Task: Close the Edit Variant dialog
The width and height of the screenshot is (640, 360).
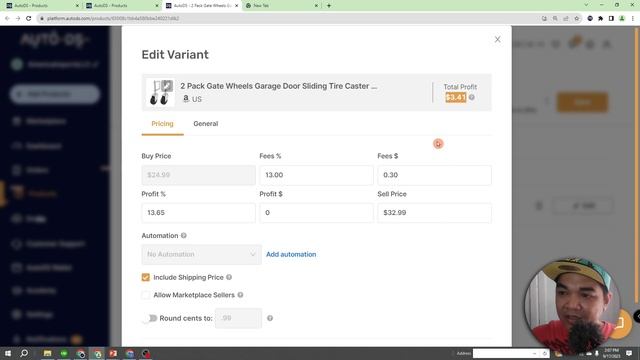Action: tap(497, 40)
